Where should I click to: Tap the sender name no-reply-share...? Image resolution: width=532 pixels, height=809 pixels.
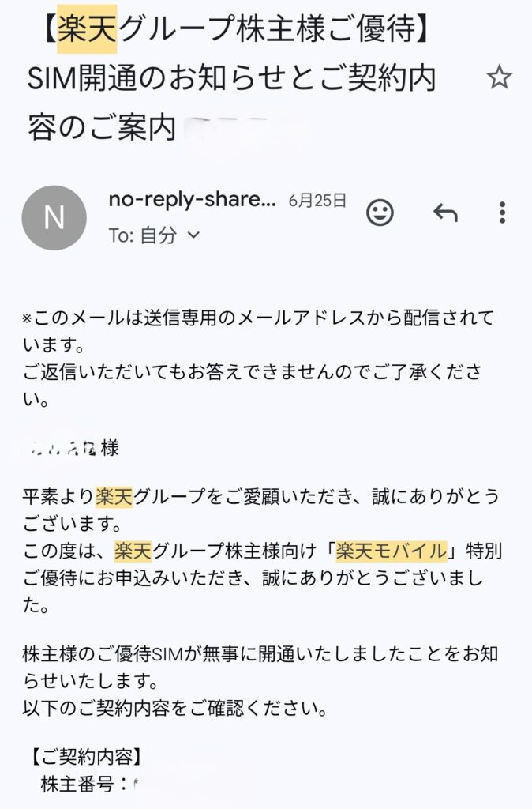(193, 199)
